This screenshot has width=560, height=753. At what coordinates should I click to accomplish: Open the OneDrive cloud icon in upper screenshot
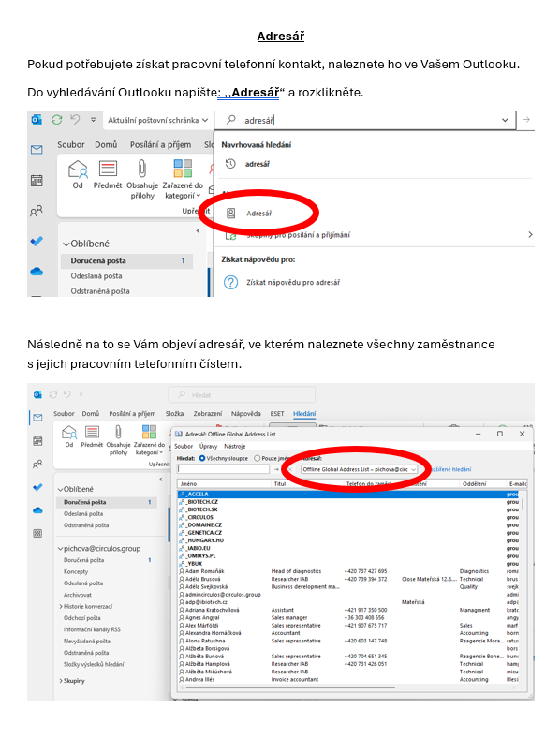[x=37, y=272]
